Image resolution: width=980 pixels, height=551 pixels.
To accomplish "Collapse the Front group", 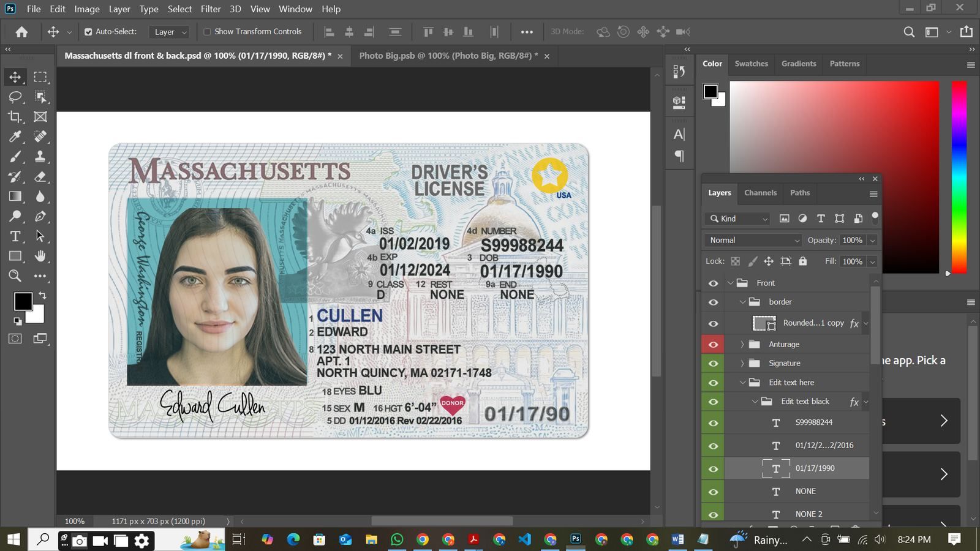I will [x=730, y=283].
